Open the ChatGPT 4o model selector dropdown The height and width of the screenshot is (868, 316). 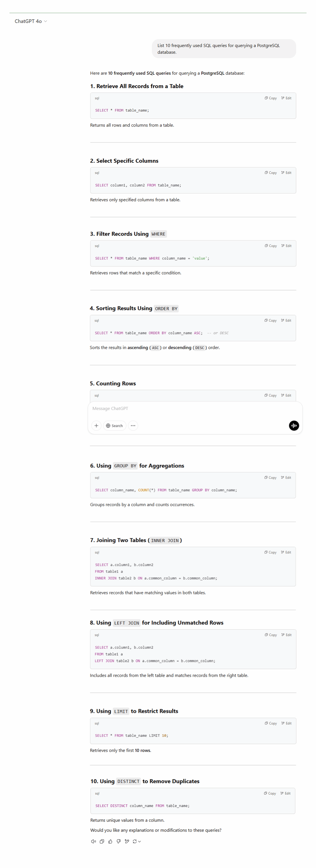(x=31, y=21)
